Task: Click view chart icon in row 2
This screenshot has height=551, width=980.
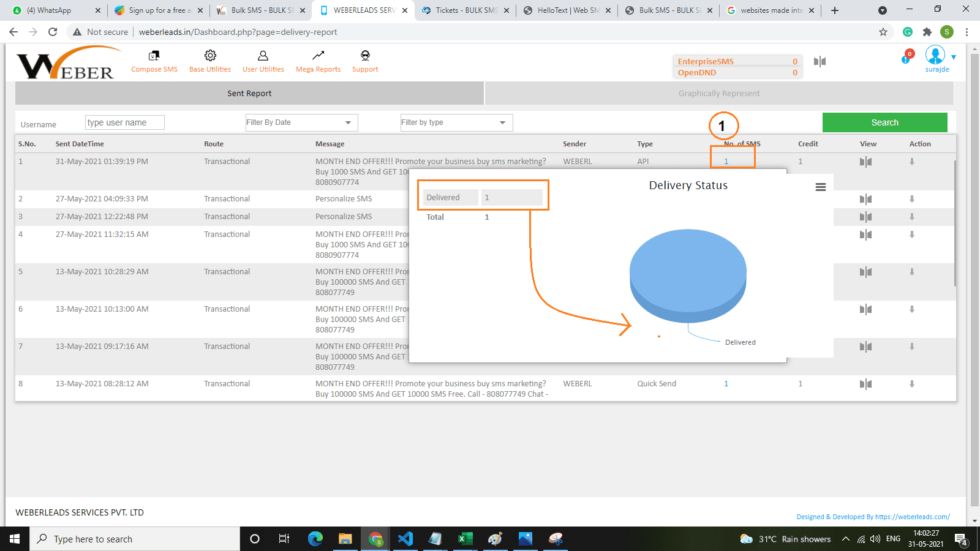Action: point(865,199)
